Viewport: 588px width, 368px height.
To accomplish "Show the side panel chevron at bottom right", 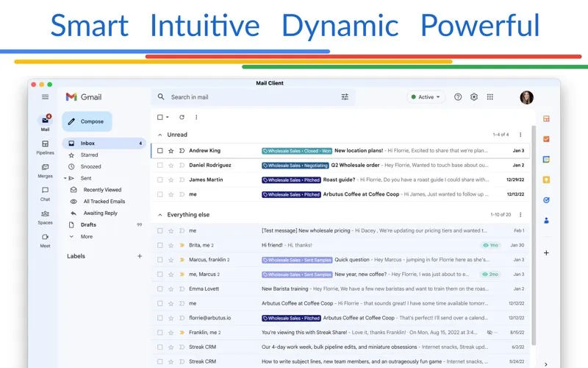I will pos(546,364).
